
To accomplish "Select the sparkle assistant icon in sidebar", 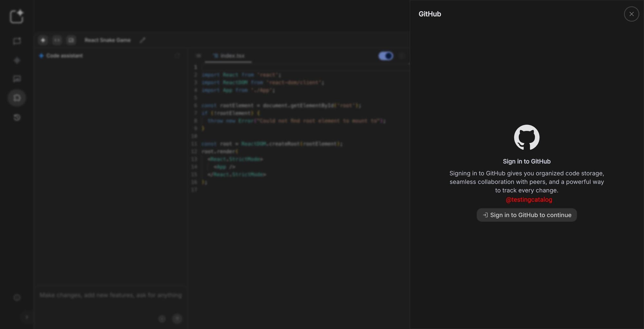I will pyautogui.click(x=17, y=60).
